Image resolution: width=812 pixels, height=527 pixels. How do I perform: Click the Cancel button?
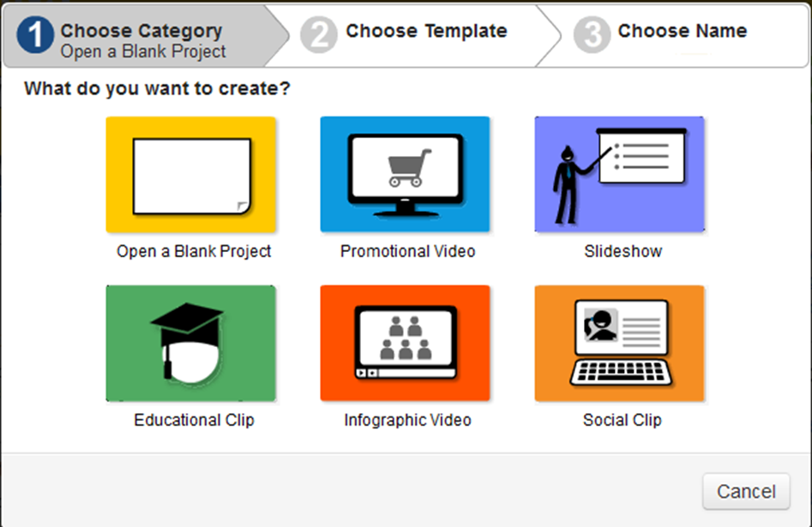click(745, 491)
